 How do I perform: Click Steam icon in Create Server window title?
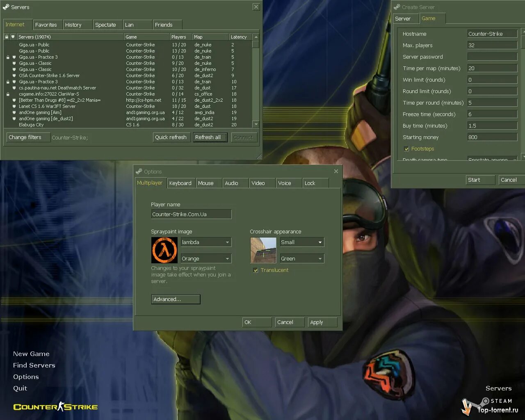(397, 7)
